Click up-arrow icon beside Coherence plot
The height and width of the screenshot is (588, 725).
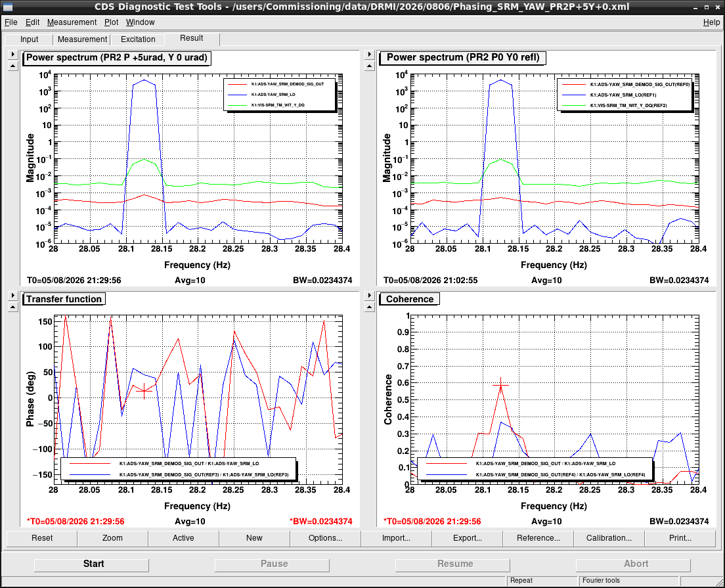tap(369, 307)
